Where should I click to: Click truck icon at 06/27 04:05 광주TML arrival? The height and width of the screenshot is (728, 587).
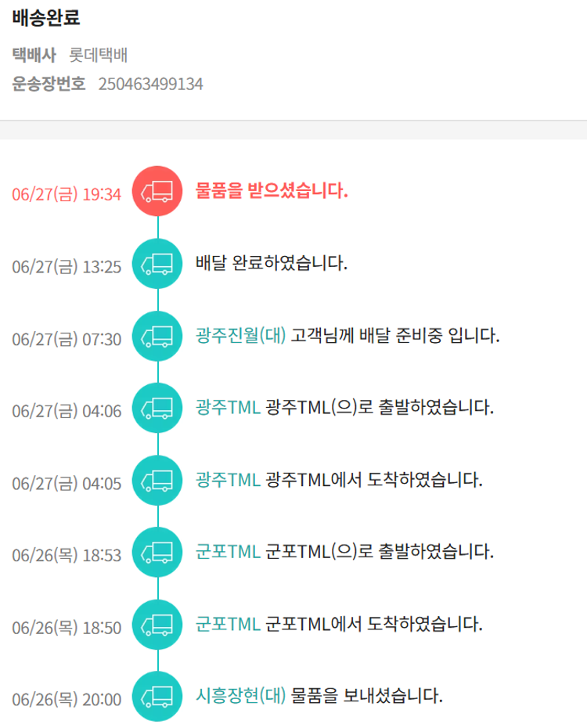tap(158, 481)
